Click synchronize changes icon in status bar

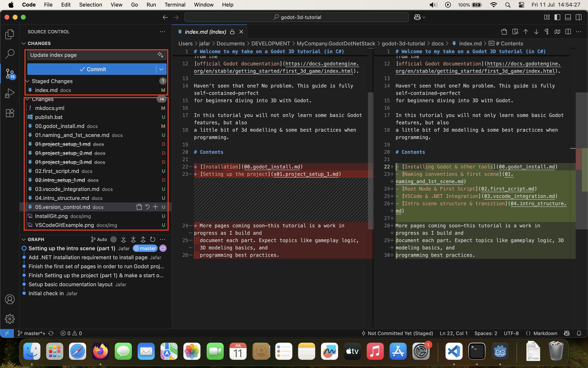point(51,333)
